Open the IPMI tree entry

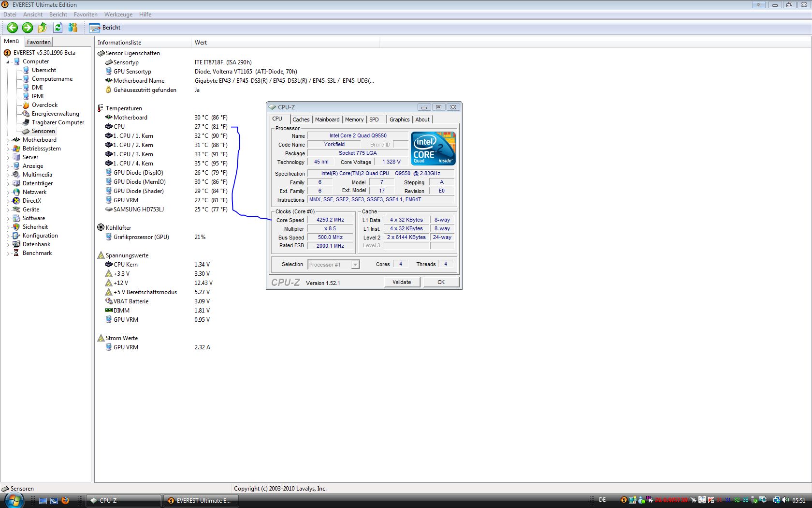tap(38, 96)
